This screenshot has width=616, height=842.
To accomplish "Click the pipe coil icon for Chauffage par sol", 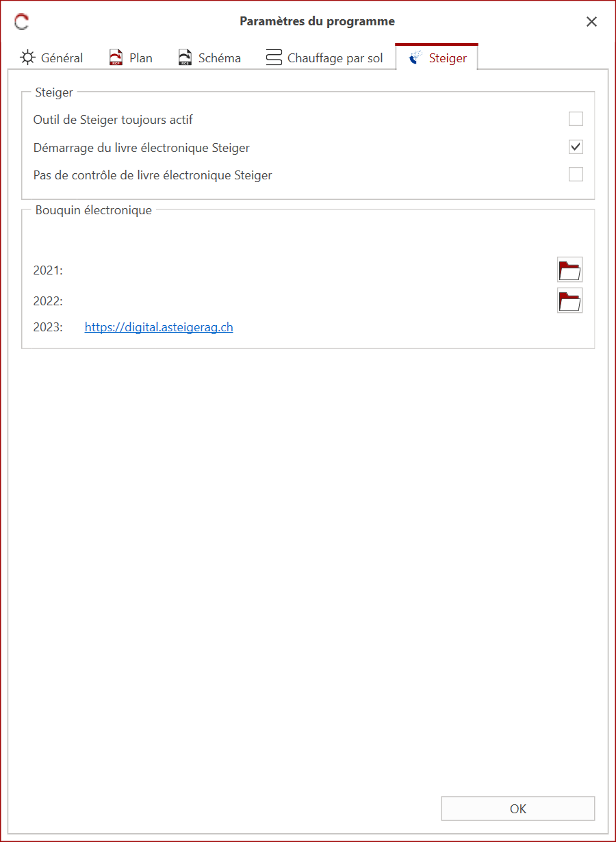I will 273,58.
